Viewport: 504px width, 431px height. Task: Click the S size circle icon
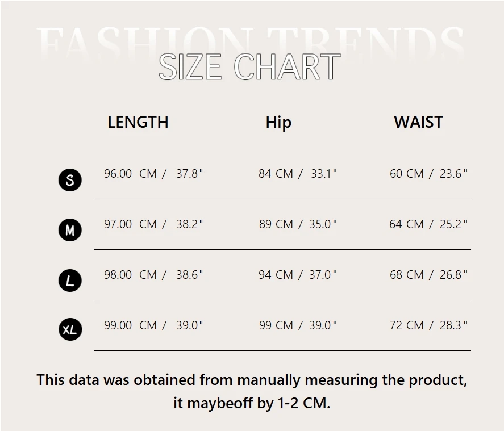point(70,180)
